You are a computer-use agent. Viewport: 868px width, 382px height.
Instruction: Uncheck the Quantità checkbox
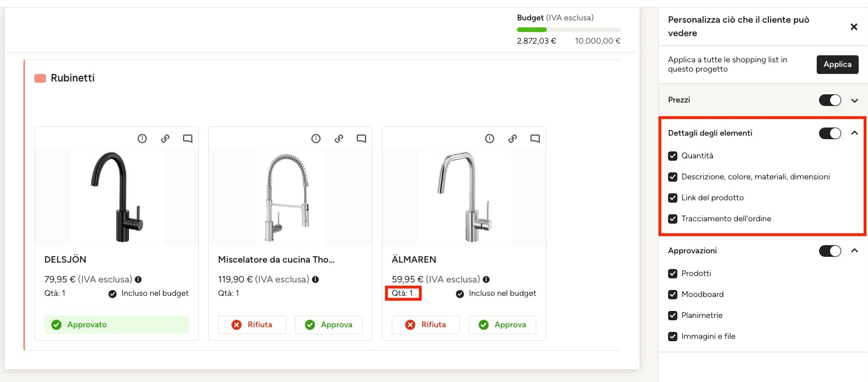point(673,156)
